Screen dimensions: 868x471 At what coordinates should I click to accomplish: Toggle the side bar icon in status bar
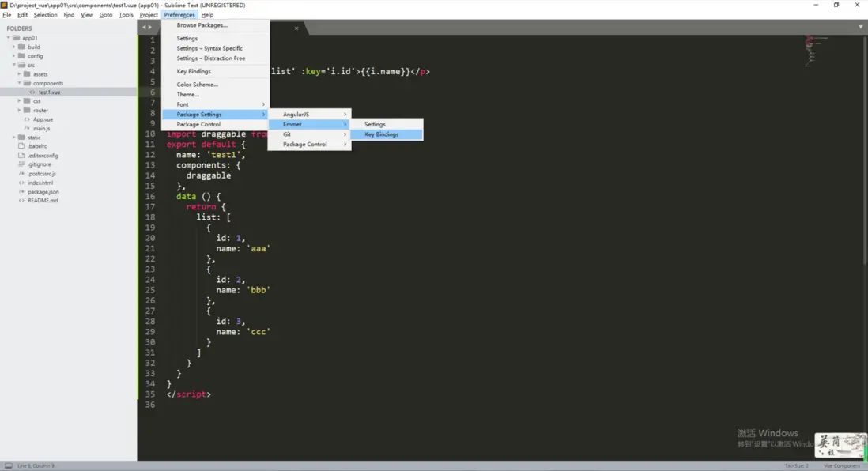tap(7, 465)
